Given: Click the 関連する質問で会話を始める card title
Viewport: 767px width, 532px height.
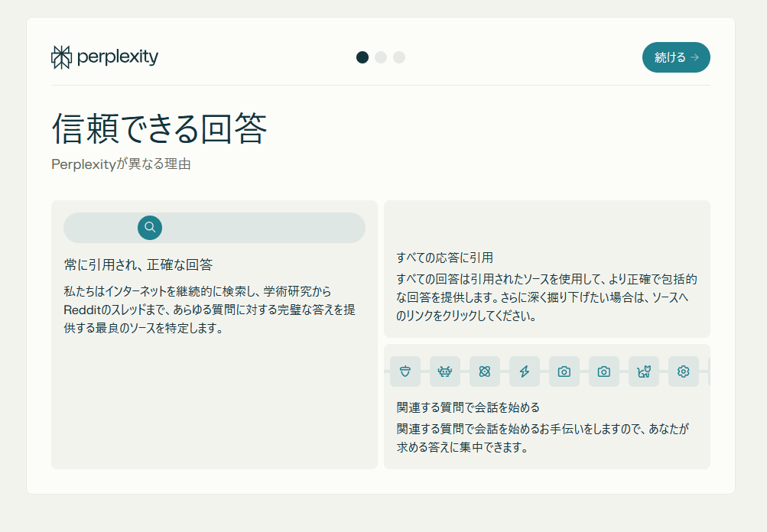Looking at the screenshot, I should point(473,407).
